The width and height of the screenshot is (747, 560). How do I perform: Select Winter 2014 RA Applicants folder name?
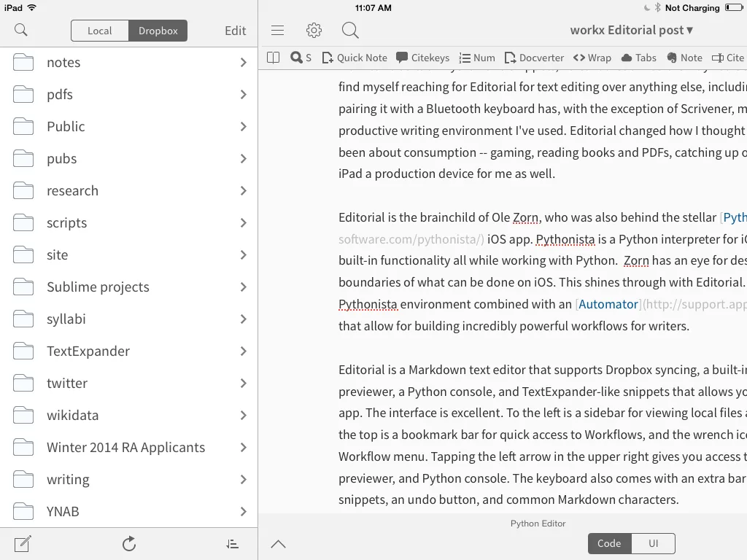point(125,448)
